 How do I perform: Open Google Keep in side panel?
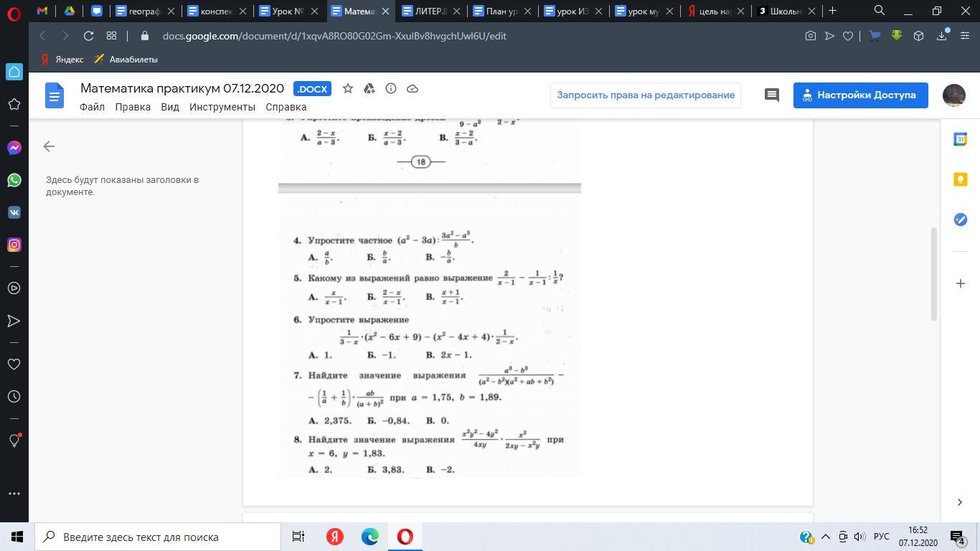(x=960, y=179)
